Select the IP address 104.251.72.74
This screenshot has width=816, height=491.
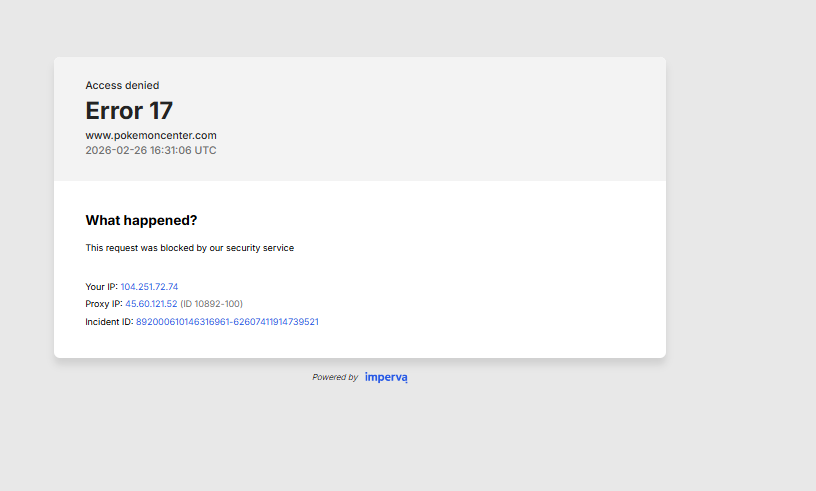(x=149, y=287)
